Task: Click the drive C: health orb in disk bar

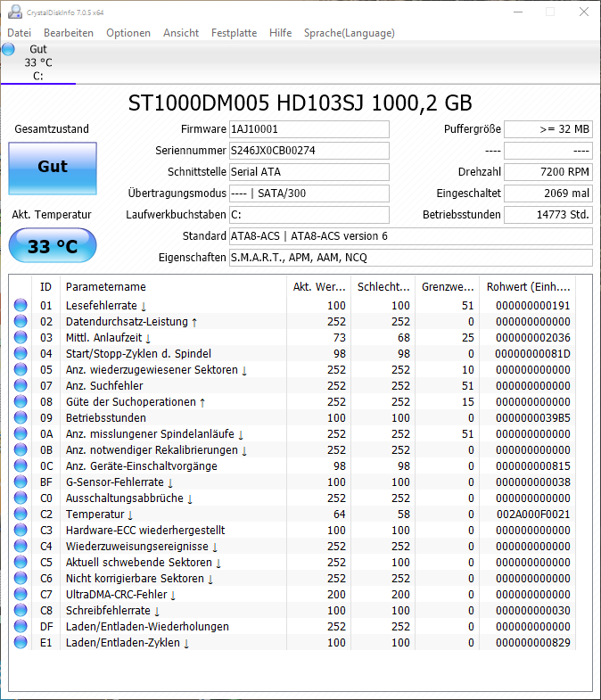Action: [x=9, y=49]
